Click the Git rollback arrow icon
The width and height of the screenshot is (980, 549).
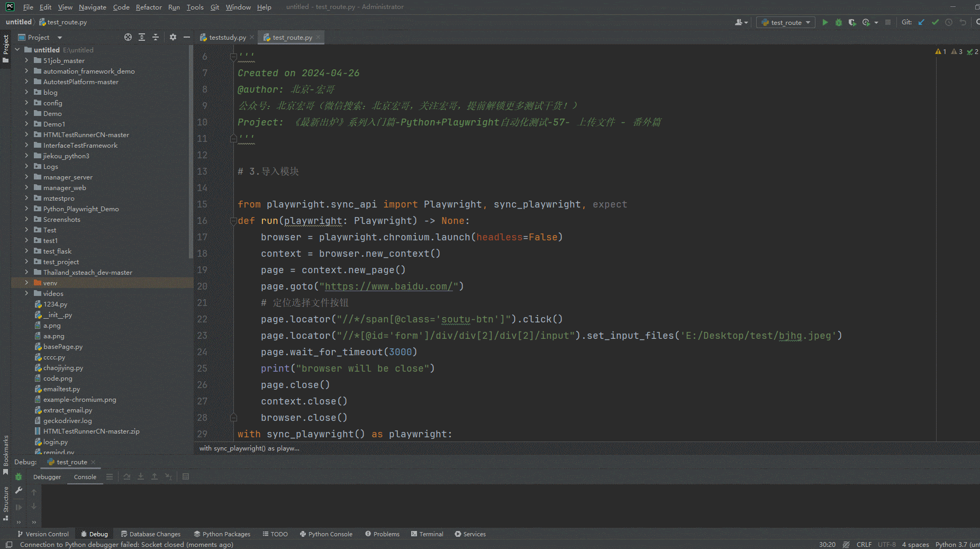tap(963, 22)
